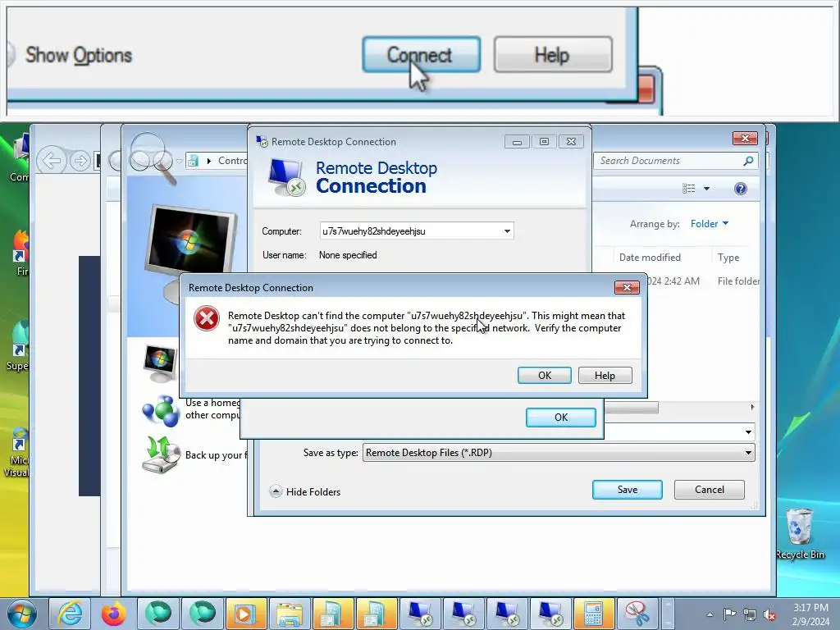Open the Microsoft Visual desktop shortcut

[17, 452]
